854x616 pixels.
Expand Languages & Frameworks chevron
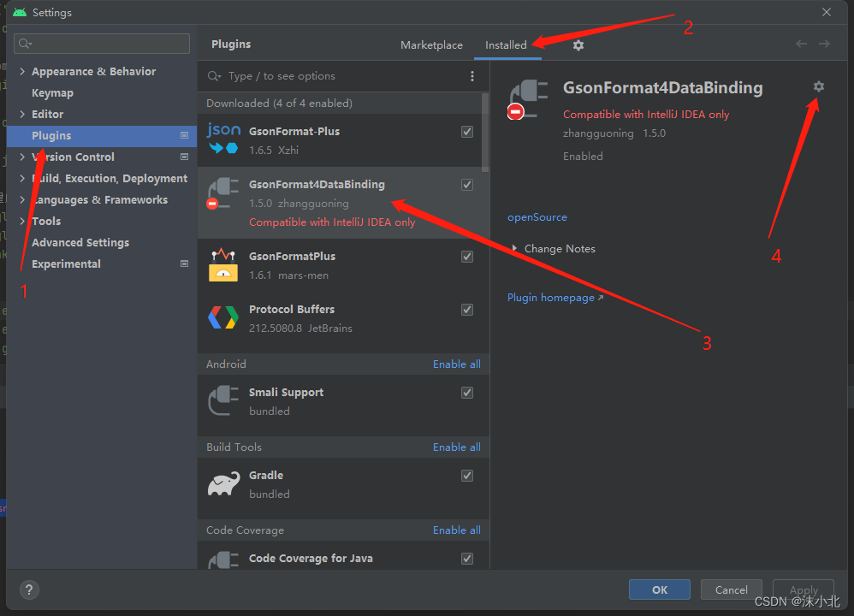(22, 199)
